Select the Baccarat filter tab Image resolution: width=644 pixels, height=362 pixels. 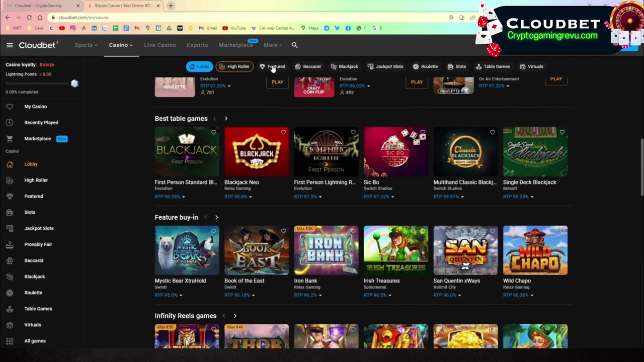(x=308, y=66)
